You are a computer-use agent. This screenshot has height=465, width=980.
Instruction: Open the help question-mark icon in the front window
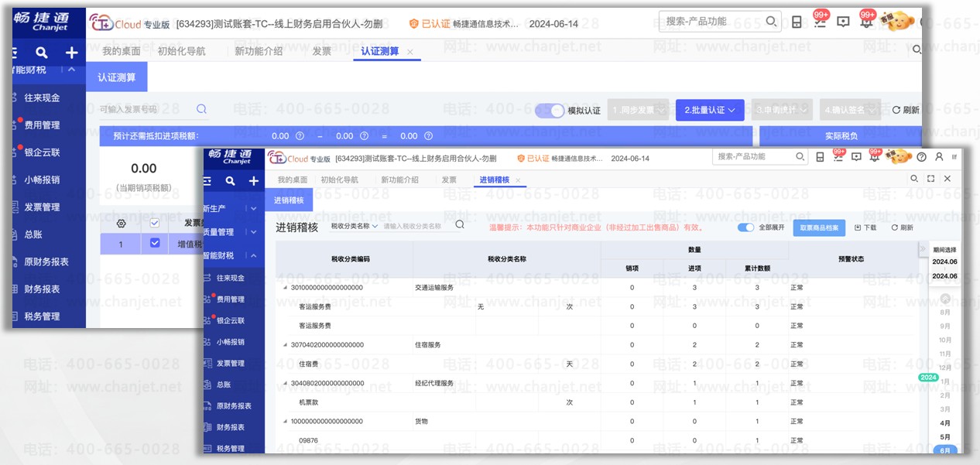point(921,157)
